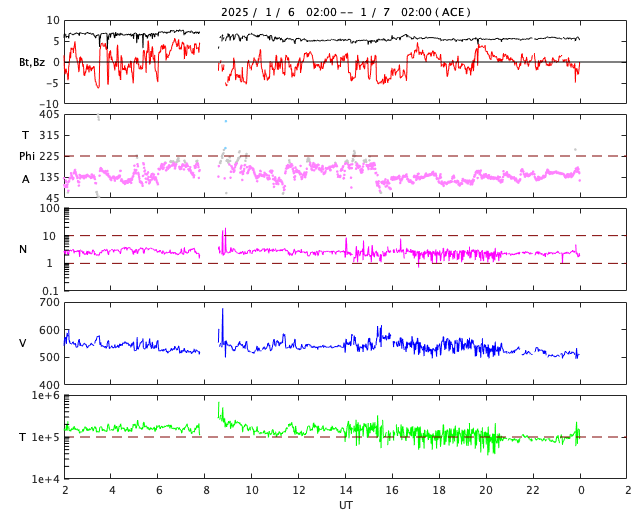Click the '1e+6' temperature tick label
The width and height of the screenshot is (640, 512).
(x=46, y=396)
